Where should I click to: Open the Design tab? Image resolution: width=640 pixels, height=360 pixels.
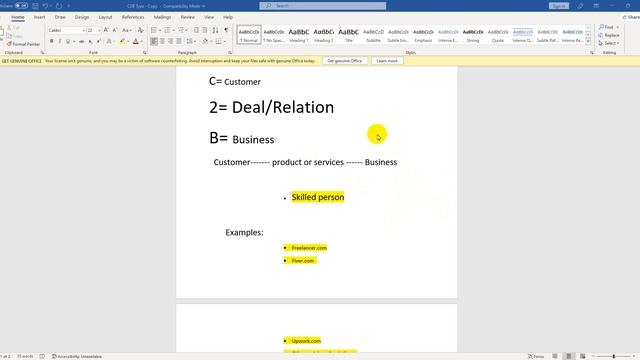(x=82, y=17)
